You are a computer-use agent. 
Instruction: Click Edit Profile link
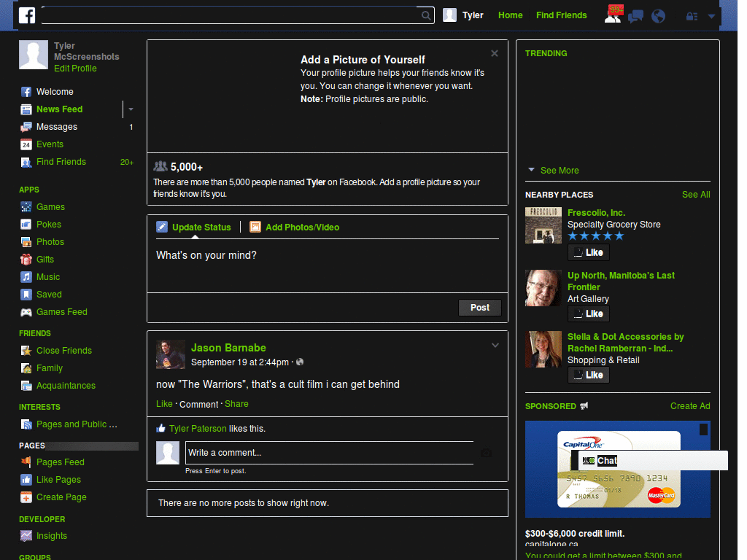(x=75, y=69)
